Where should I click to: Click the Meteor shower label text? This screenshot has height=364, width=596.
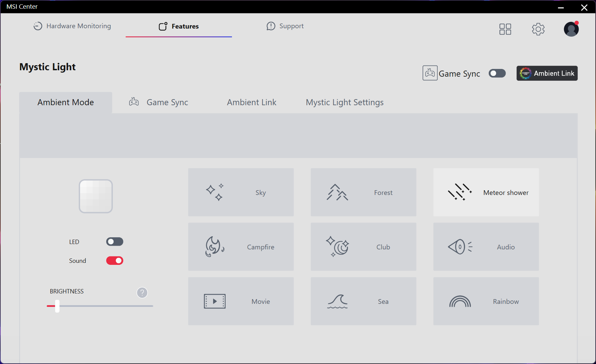point(506,193)
